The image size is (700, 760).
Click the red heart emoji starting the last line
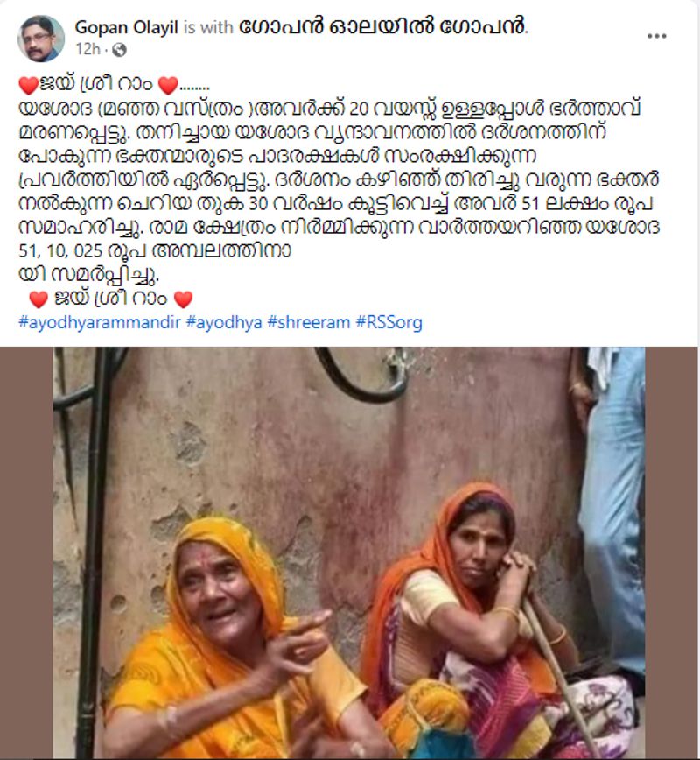(x=38, y=299)
